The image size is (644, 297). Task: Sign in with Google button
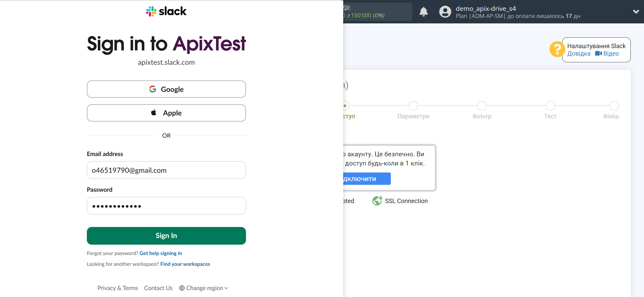click(166, 89)
